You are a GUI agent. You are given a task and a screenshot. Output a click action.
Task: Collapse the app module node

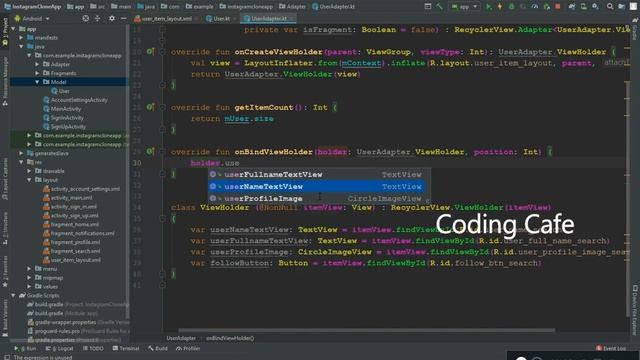13,29
